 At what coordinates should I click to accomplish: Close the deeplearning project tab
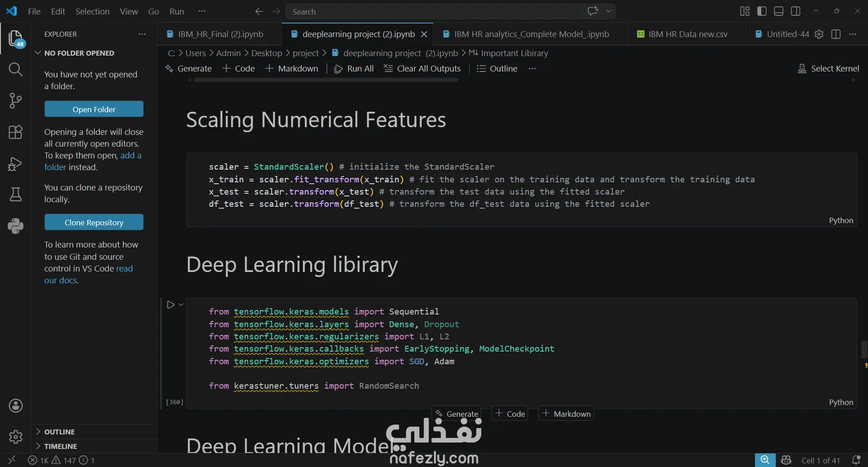click(x=424, y=34)
